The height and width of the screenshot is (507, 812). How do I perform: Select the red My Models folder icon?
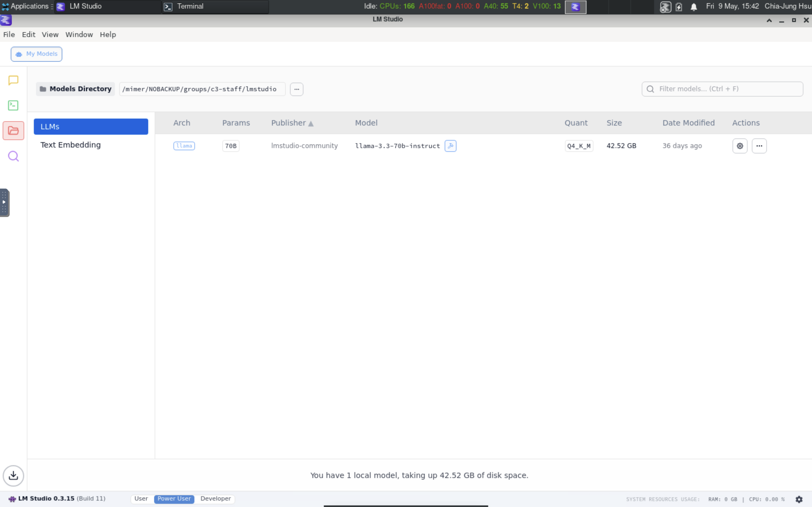[13, 130]
